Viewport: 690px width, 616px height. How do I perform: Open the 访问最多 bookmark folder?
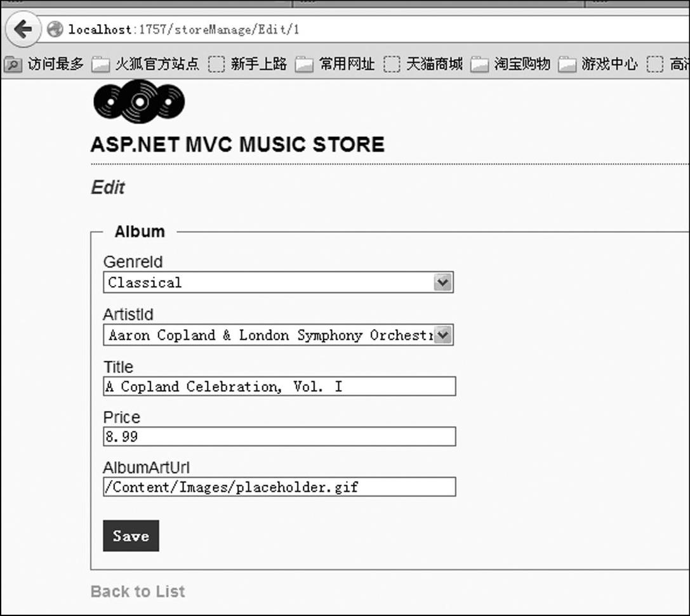[x=44, y=64]
